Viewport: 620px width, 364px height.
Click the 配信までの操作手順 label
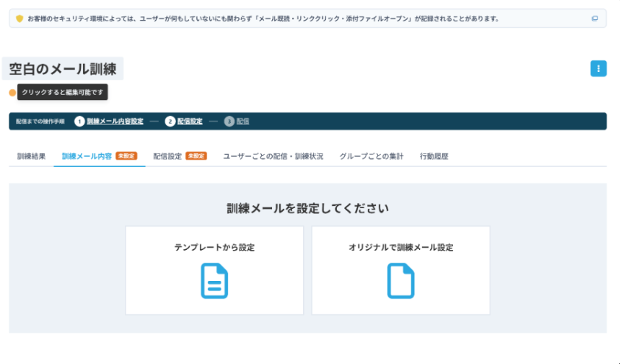coord(40,121)
